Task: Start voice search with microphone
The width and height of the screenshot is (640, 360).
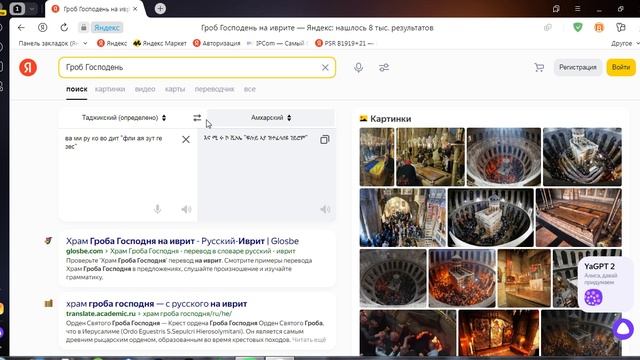Action: tap(358, 67)
